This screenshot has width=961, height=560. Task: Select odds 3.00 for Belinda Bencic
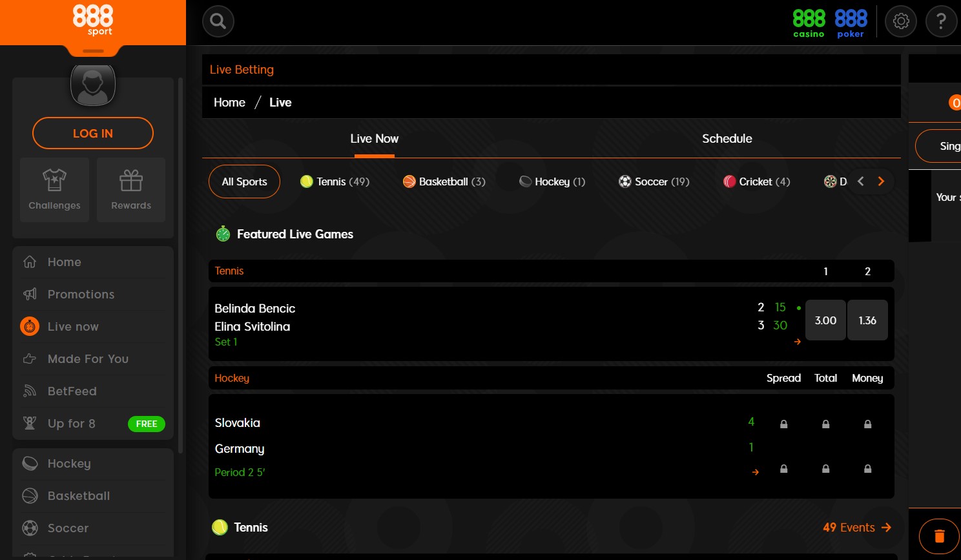pyautogui.click(x=825, y=320)
